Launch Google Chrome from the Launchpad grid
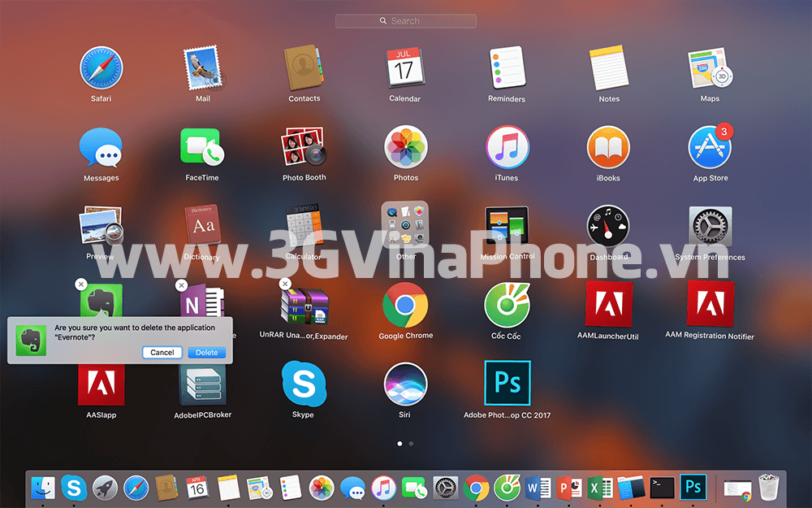Image resolution: width=812 pixels, height=508 pixels. click(x=405, y=306)
